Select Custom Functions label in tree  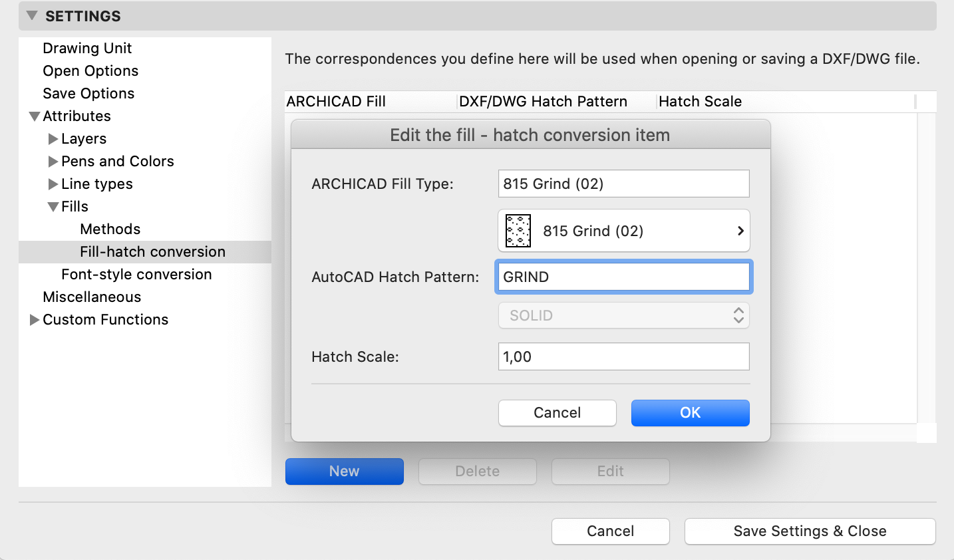[106, 319]
